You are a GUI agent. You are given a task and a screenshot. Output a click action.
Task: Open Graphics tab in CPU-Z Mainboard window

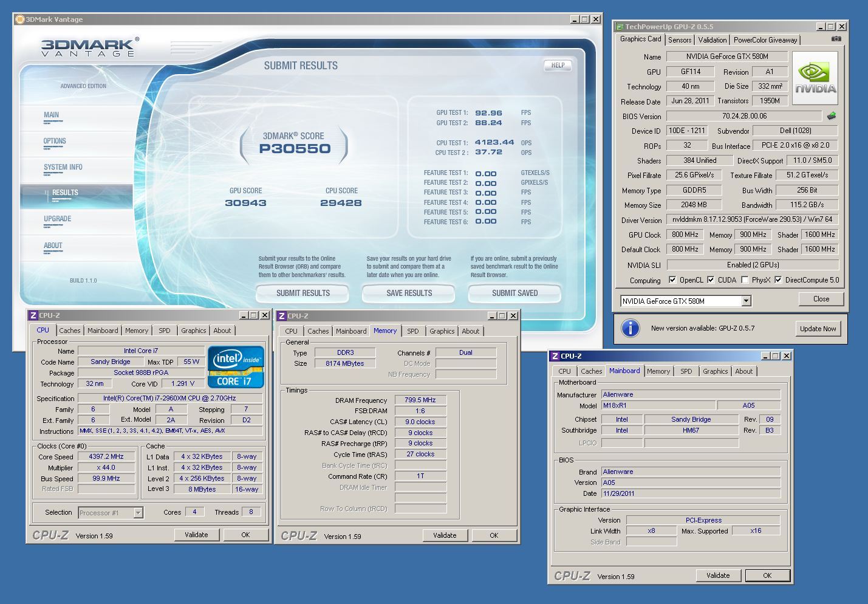715,371
